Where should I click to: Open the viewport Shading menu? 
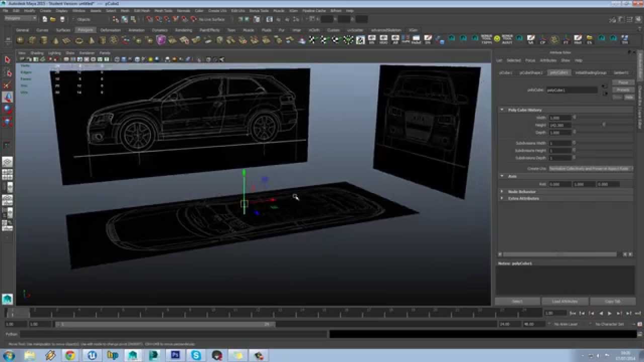[37, 53]
